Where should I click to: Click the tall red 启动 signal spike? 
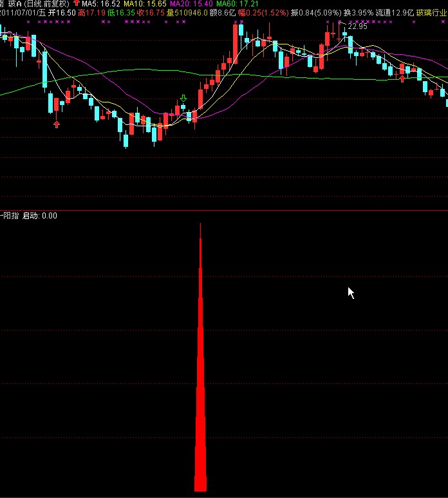(x=200, y=358)
